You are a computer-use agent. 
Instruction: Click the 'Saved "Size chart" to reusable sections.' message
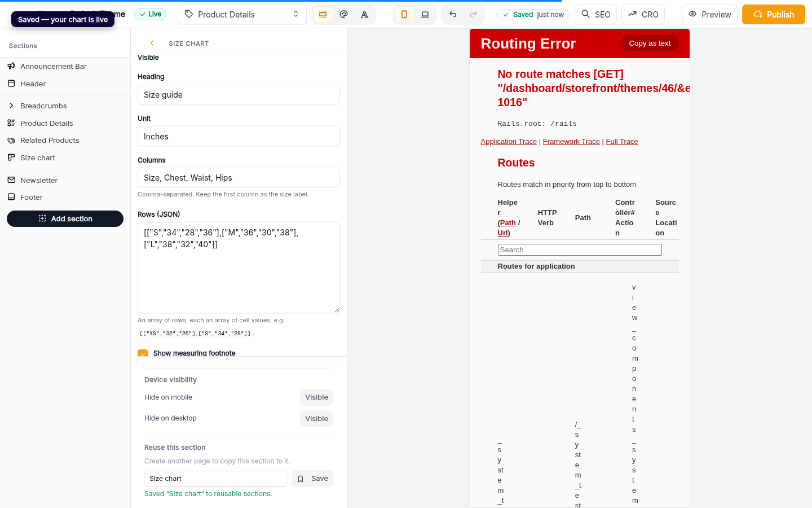click(x=208, y=494)
